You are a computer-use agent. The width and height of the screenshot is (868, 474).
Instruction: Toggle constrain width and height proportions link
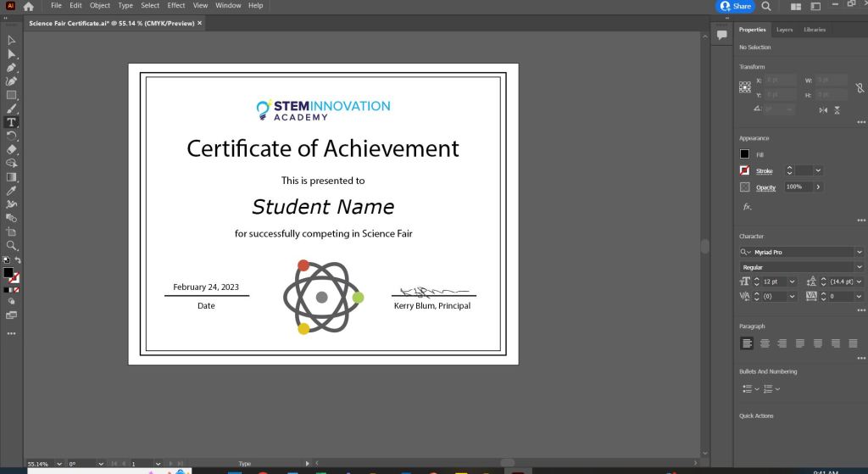click(860, 87)
